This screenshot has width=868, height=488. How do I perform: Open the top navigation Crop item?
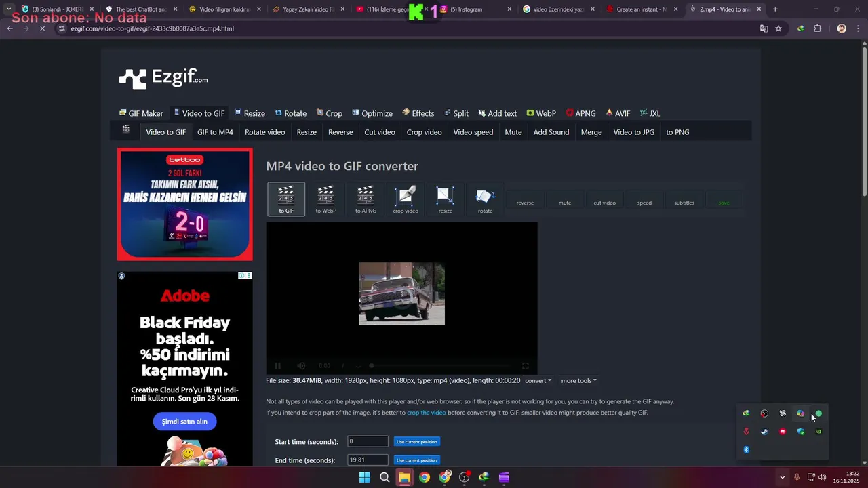[x=329, y=113]
